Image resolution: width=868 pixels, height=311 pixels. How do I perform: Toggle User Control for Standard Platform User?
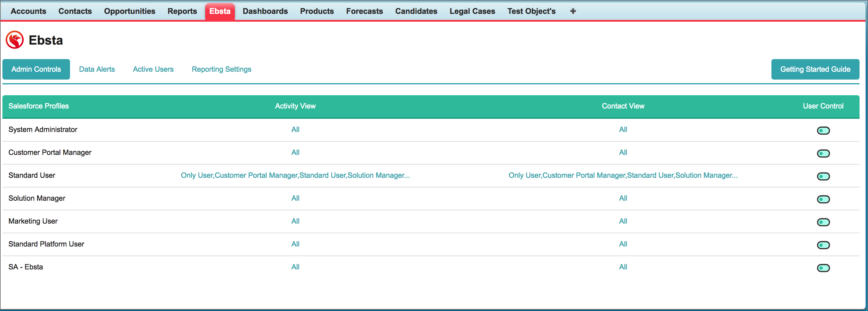tap(823, 245)
